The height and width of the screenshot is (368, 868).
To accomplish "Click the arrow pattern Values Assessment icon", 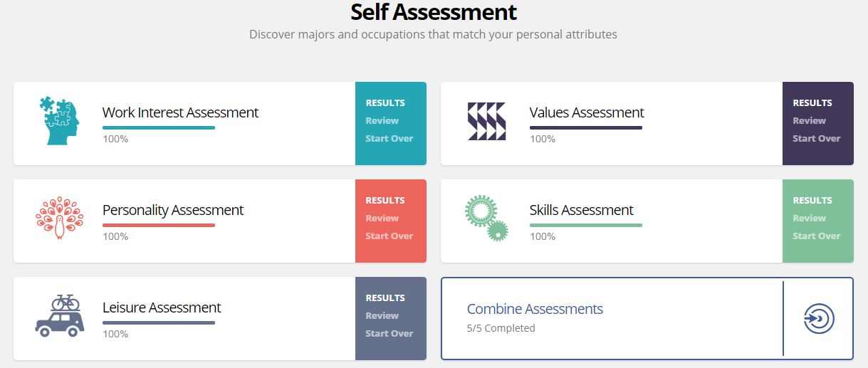I will [x=486, y=121].
